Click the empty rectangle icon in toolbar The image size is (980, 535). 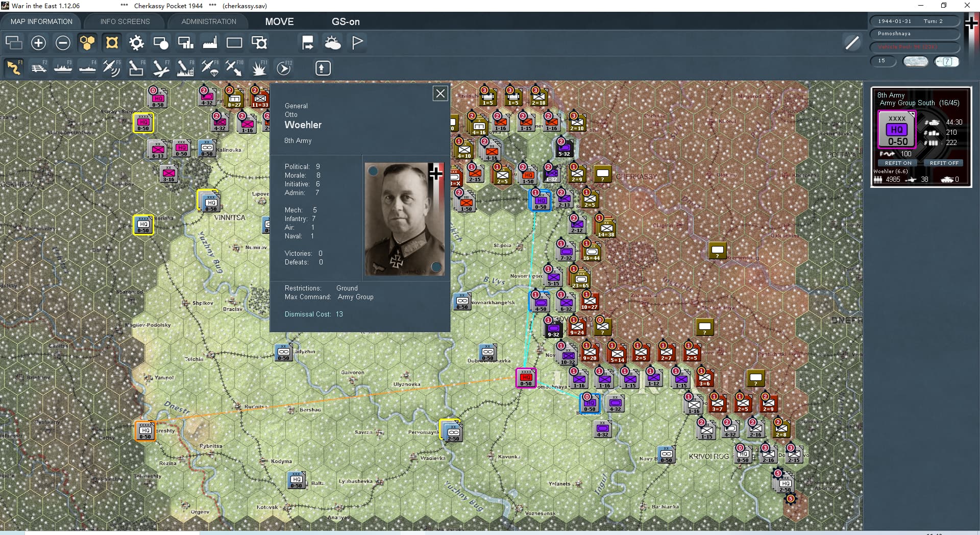234,42
